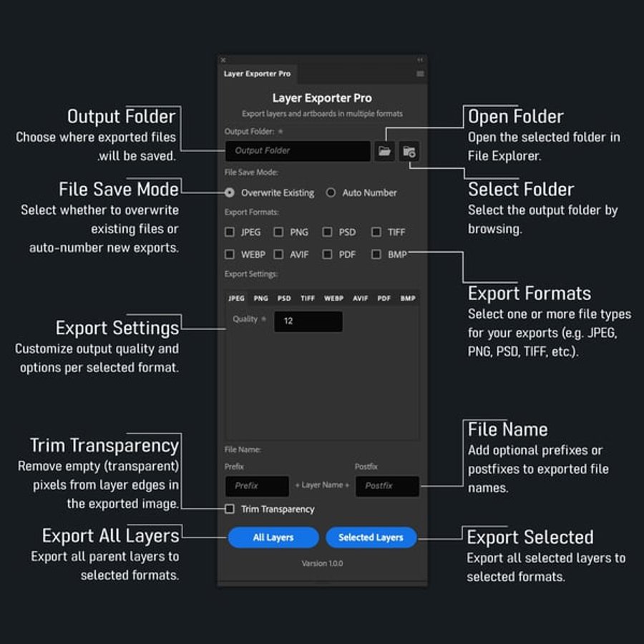Enable Trim Transparency
This screenshot has height=644, width=644.
[230, 509]
